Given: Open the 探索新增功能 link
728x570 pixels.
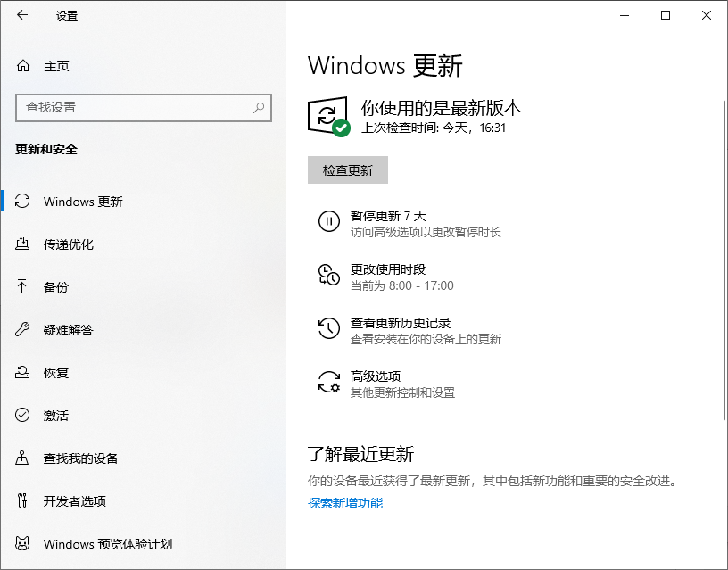Looking at the screenshot, I should [x=345, y=503].
